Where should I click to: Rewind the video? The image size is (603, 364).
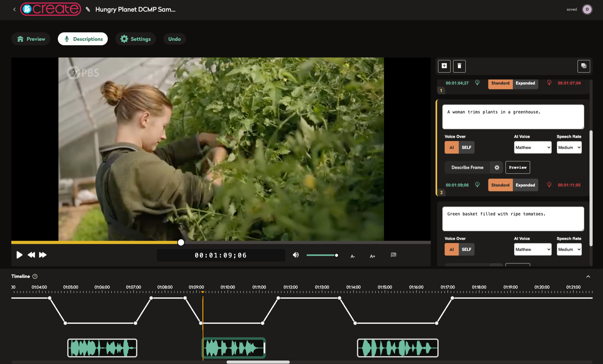pyautogui.click(x=31, y=255)
